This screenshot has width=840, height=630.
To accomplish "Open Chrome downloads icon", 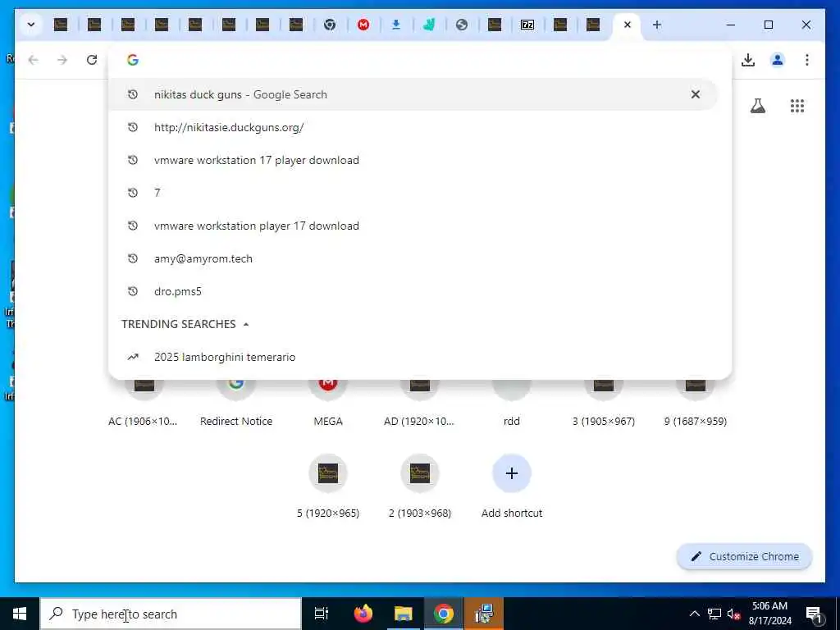I will click(x=748, y=60).
